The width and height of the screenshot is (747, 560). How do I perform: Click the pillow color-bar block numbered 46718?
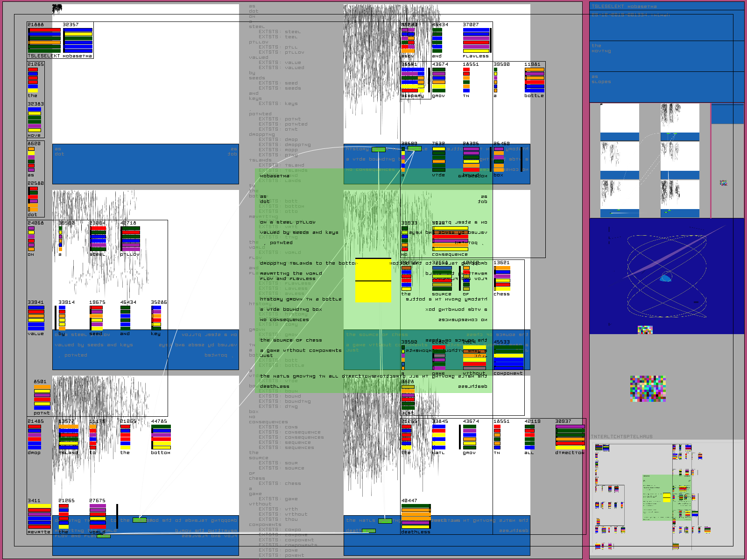tap(130, 238)
